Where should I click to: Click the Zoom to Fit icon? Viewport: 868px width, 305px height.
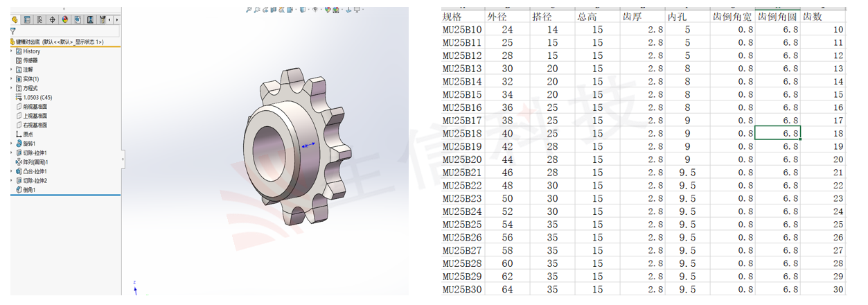point(249,10)
